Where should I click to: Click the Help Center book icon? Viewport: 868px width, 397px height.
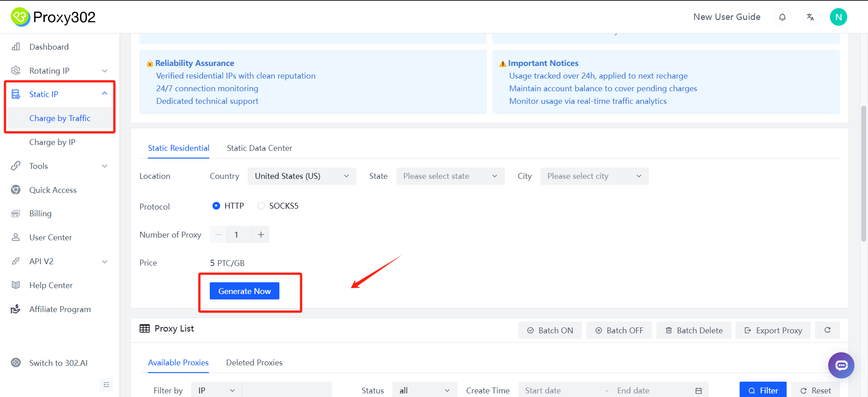[16, 285]
